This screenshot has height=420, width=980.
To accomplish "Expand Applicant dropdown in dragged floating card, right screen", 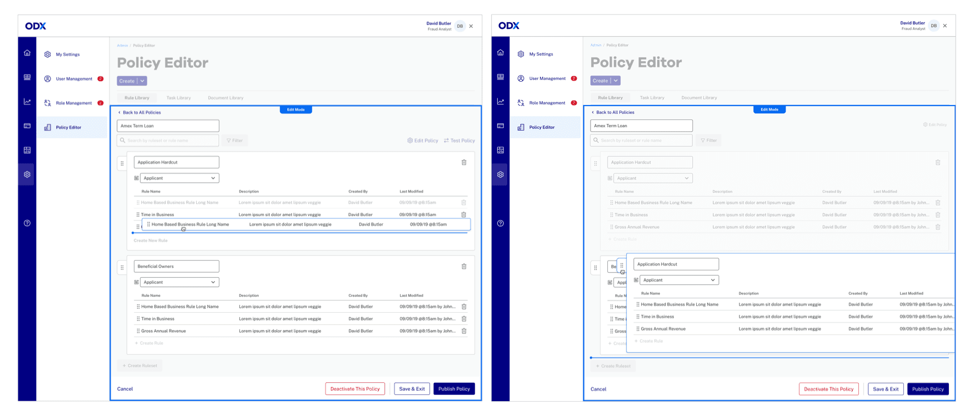I will click(x=679, y=280).
